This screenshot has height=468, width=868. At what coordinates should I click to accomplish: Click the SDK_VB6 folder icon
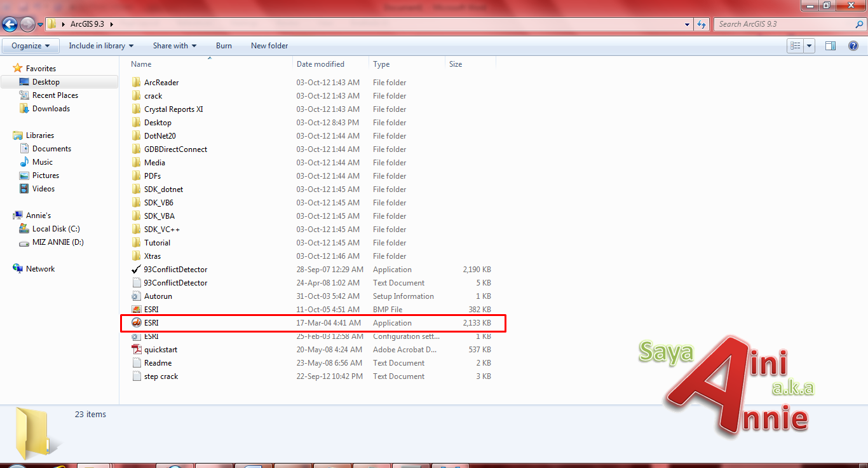coord(136,203)
